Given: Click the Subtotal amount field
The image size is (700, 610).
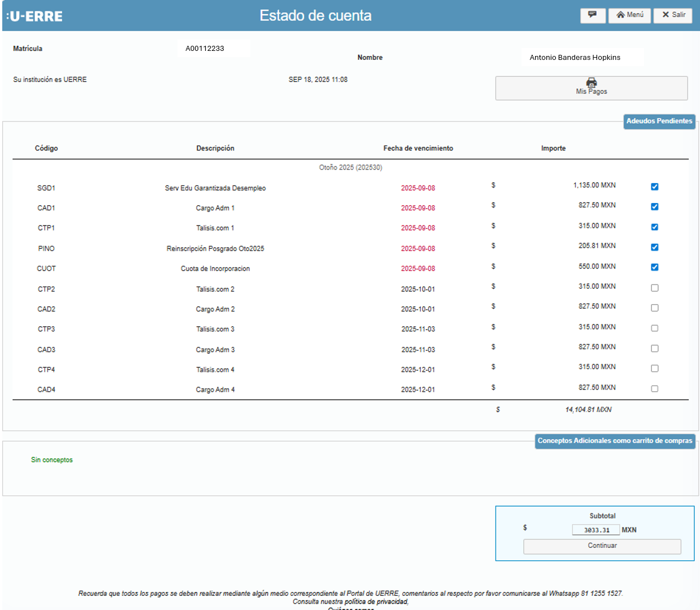Looking at the screenshot, I should pyautogui.click(x=596, y=530).
